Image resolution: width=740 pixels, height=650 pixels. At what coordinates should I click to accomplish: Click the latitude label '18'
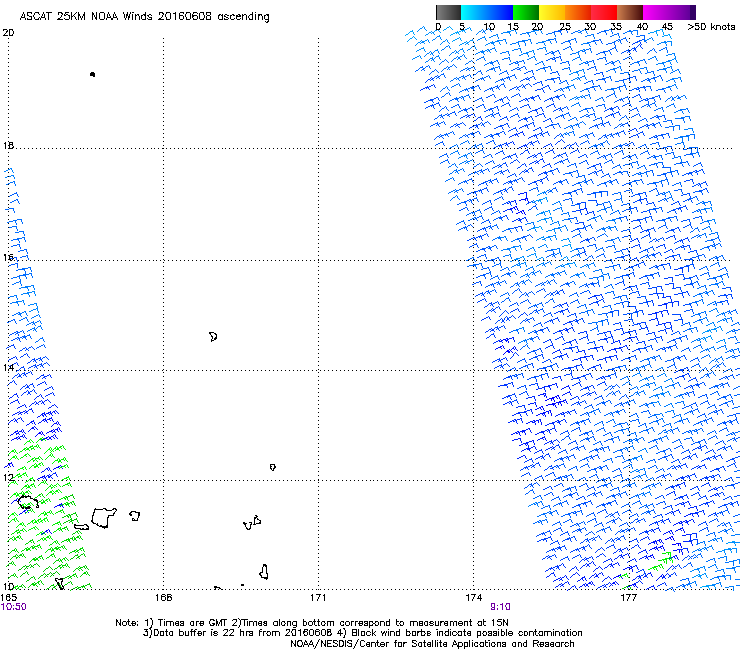8,145
